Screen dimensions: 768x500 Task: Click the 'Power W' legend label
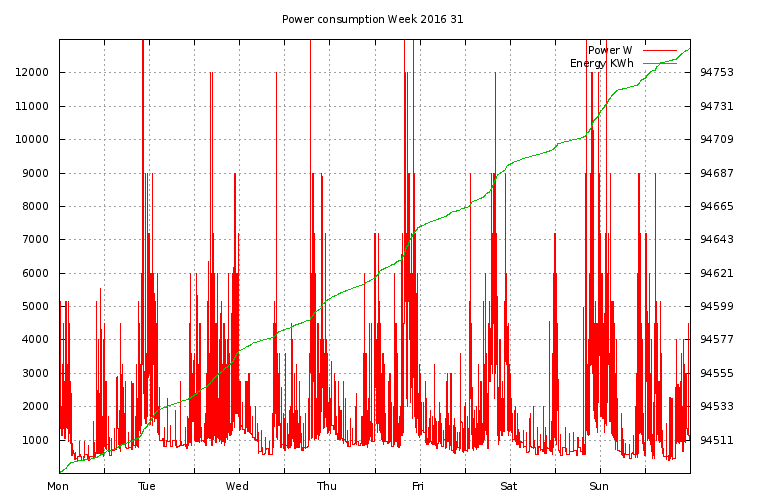610,50
